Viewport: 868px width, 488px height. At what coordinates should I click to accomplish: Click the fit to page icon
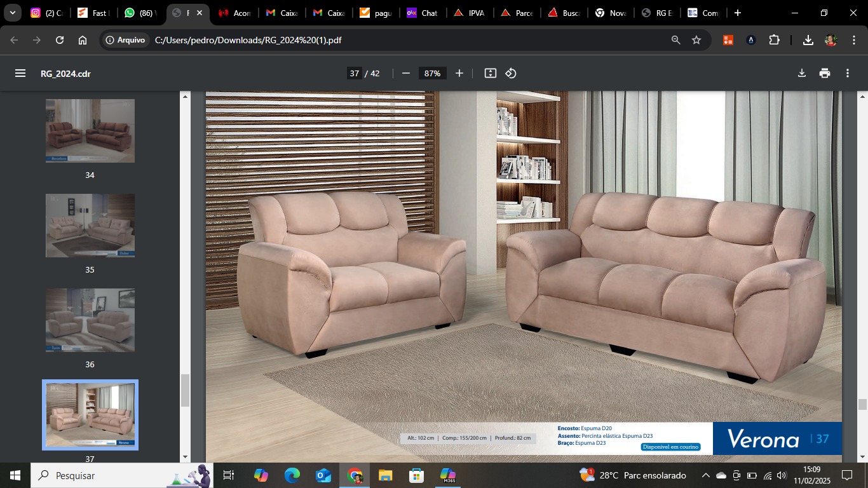pyautogui.click(x=490, y=73)
